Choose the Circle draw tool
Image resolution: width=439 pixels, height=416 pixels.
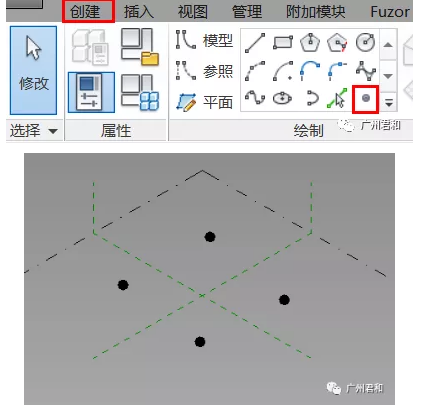tap(365, 42)
